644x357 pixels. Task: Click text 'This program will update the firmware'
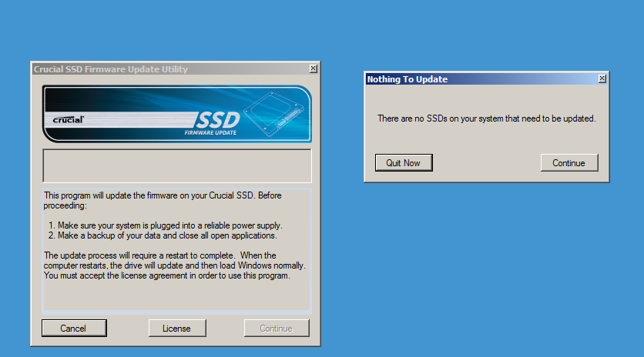(111, 195)
